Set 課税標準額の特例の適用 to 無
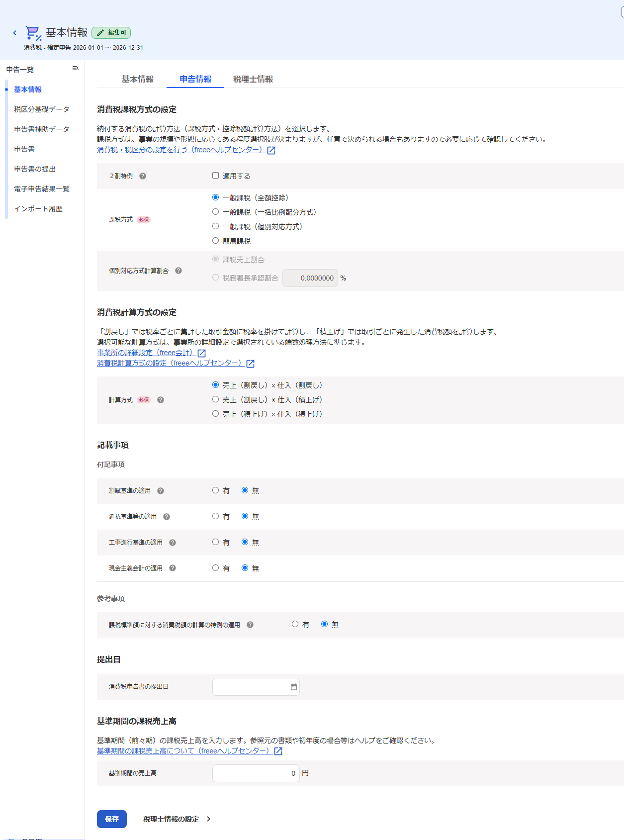This screenshot has height=840, width=624. click(x=325, y=624)
